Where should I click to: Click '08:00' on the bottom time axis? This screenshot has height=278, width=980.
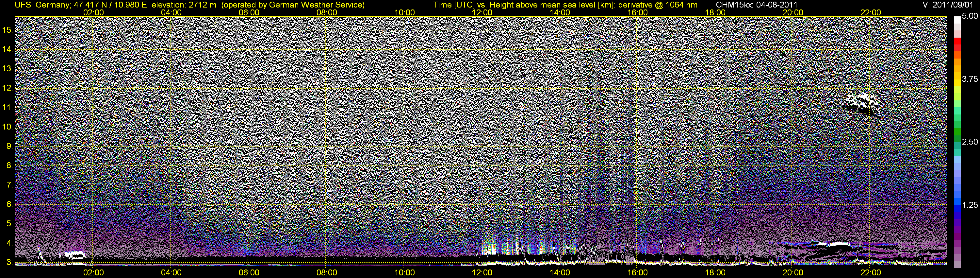327,273
